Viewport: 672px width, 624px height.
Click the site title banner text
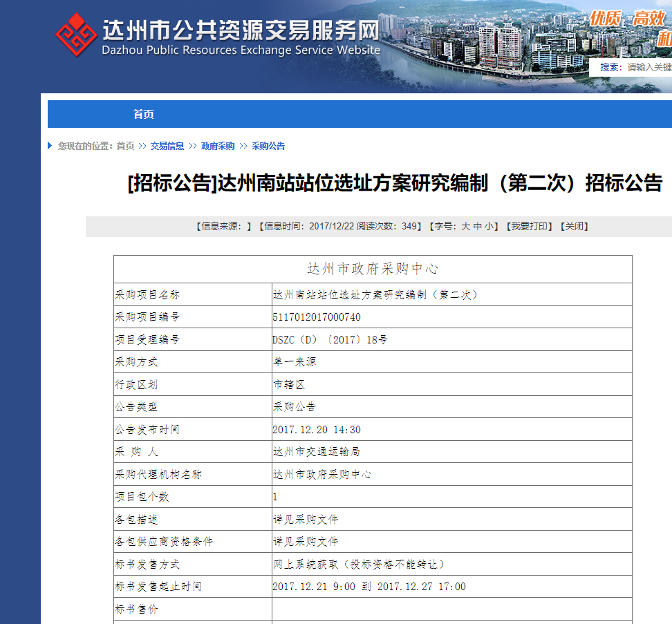click(x=241, y=37)
